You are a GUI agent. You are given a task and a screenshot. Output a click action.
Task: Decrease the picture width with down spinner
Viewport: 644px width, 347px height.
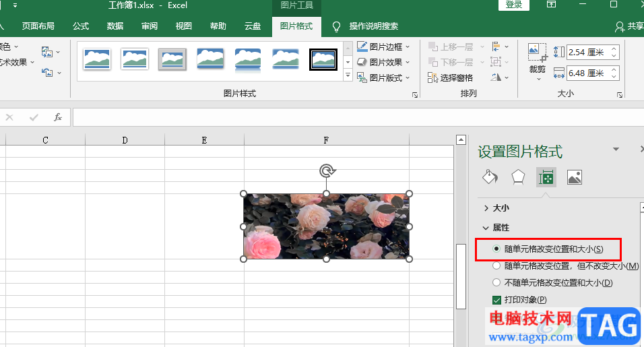click(614, 77)
